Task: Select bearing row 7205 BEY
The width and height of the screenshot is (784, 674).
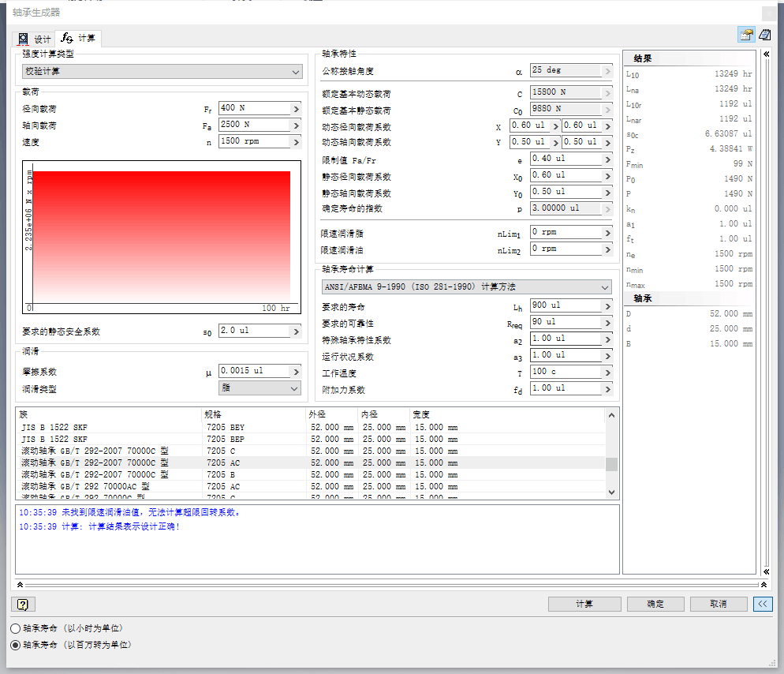Action: (310, 427)
